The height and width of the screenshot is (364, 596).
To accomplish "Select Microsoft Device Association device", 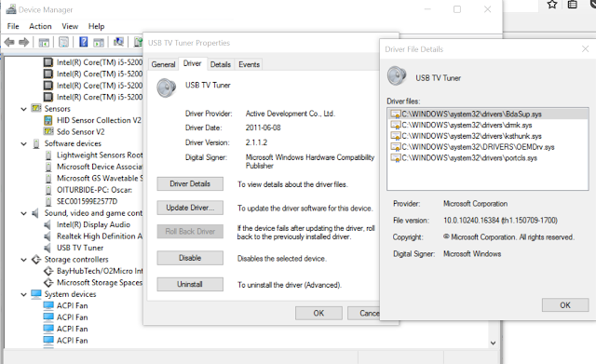I will (100, 167).
